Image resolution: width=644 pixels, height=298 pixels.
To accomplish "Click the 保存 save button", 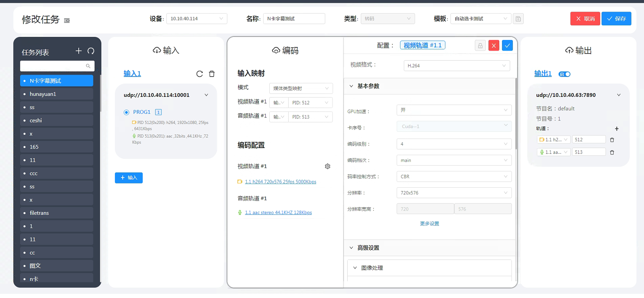I will pyautogui.click(x=616, y=19).
